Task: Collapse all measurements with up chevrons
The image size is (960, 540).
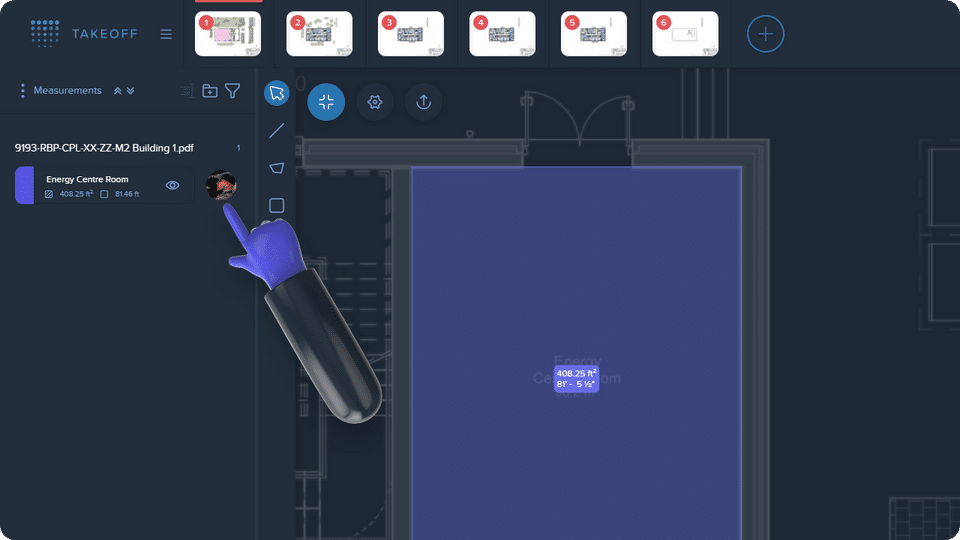Action: coord(118,91)
